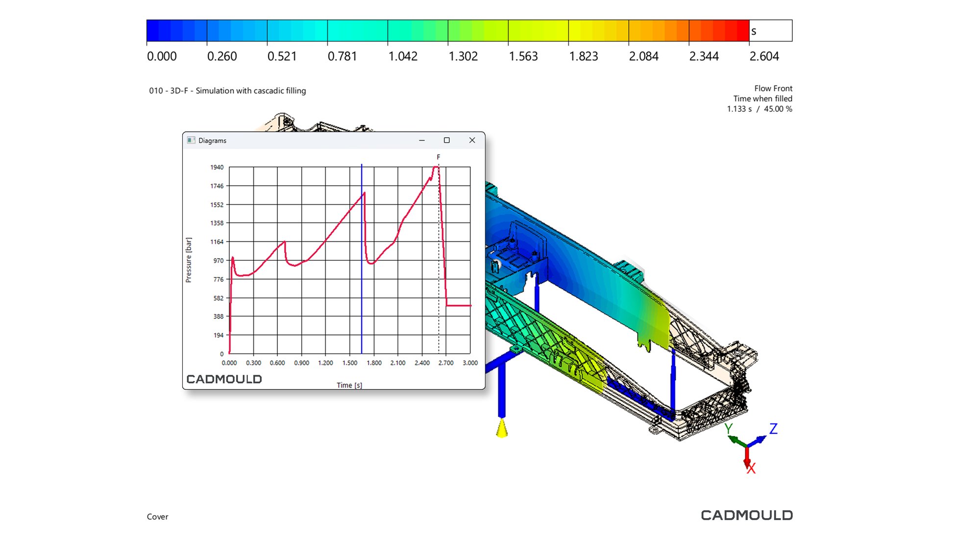Viewport: 980px width, 551px height.
Task: Click the white unit box labeled s
Action: click(x=771, y=30)
